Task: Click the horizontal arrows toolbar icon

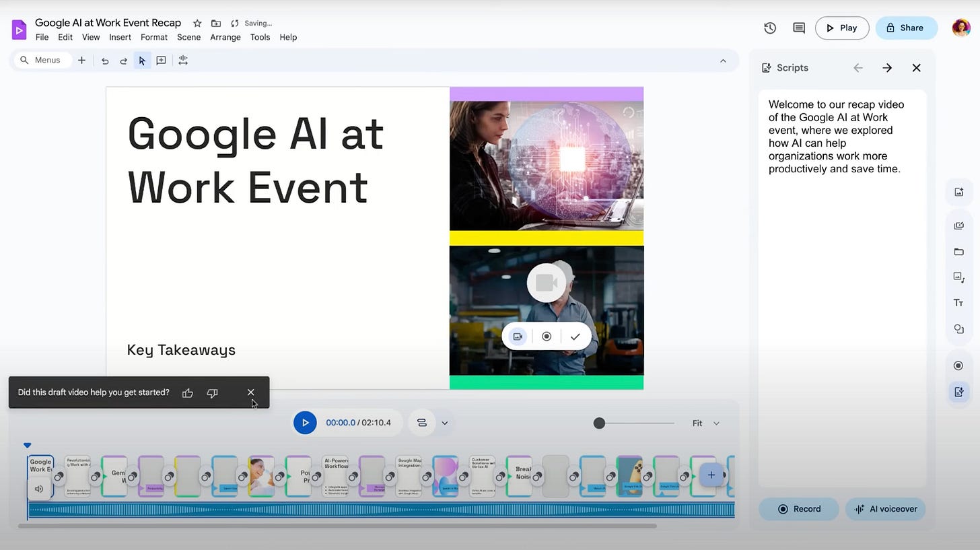Action: tap(183, 61)
